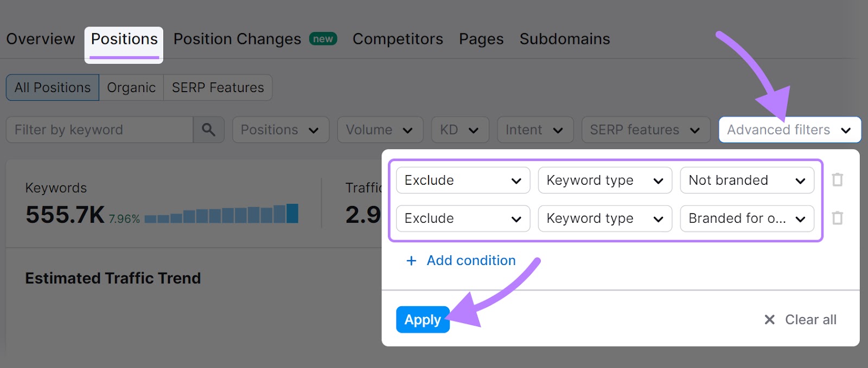Open the Positions filter dropdown
The width and height of the screenshot is (868, 368).
[280, 130]
